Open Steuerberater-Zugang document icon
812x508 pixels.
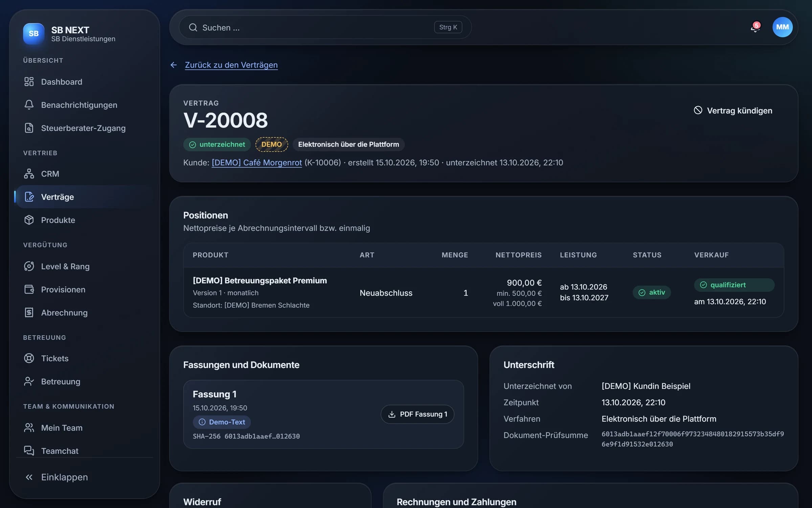click(x=29, y=128)
